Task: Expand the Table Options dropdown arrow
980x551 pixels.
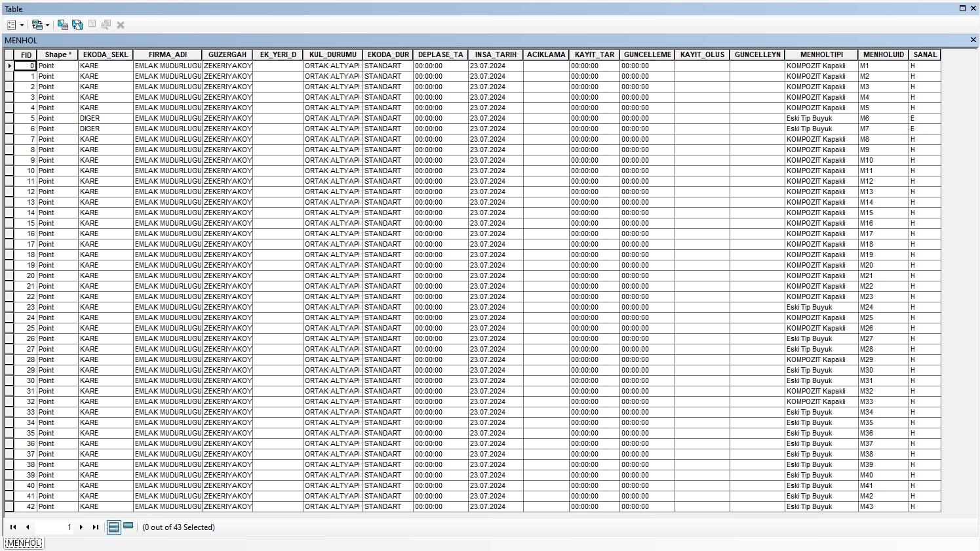Action: click(x=22, y=26)
